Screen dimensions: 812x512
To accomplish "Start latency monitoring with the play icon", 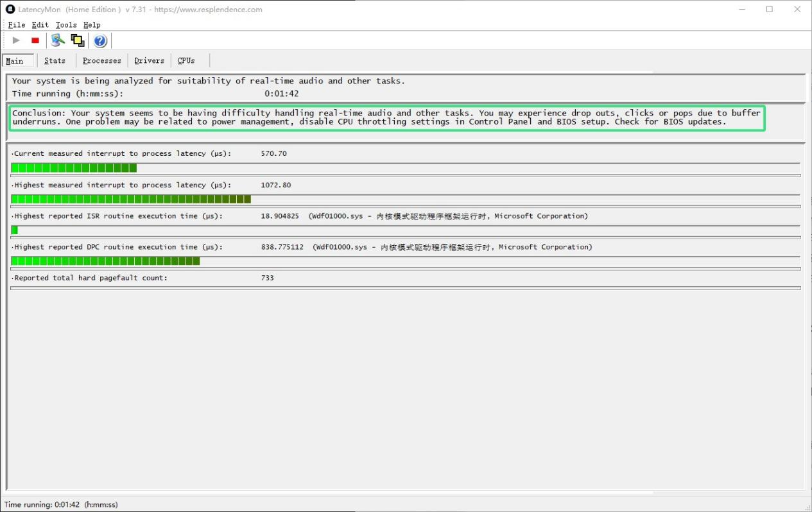I will 16,40.
